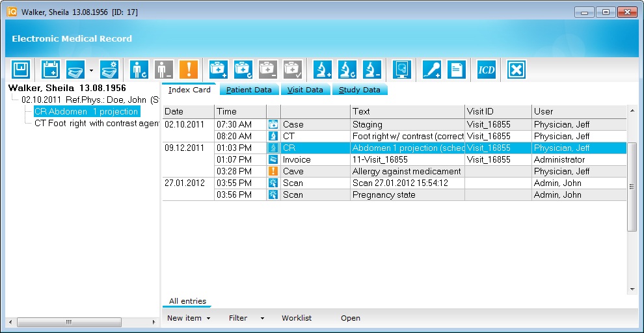Close the record with the X toolbar icon
The width and height of the screenshot is (644, 333).
click(517, 69)
